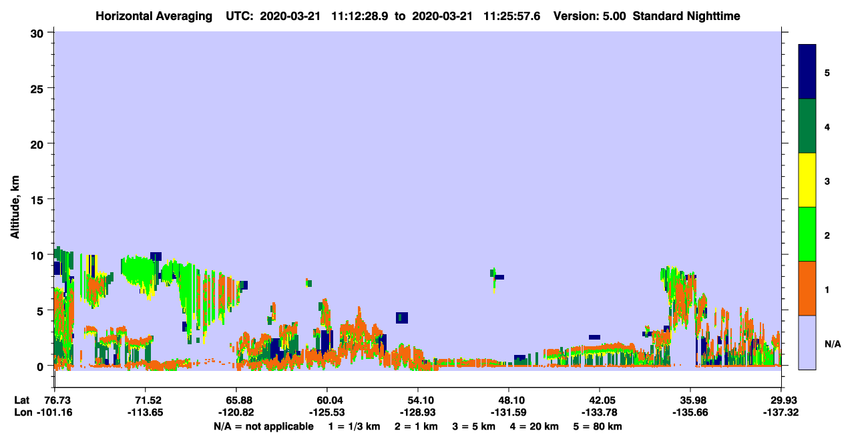Click legend entry '2 = 1 km'

click(x=417, y=426)
